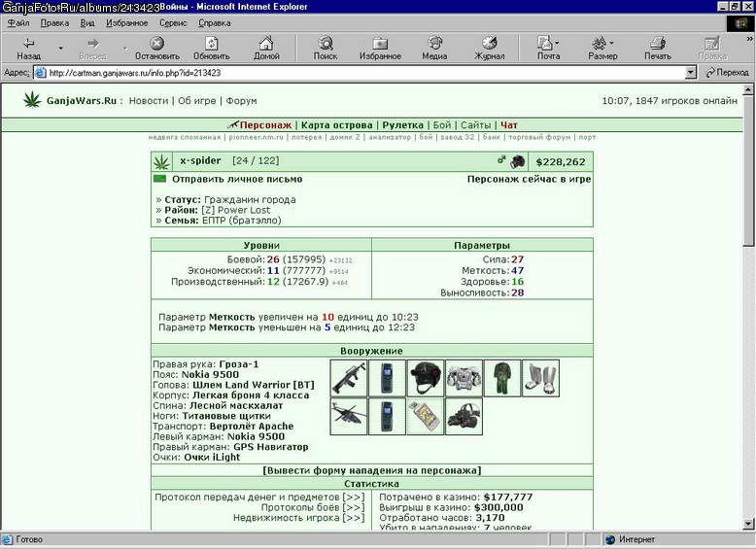Expand the address bar dropdown arrow
The height and width of the screenshot is (549, 756).
pos(691,73)
